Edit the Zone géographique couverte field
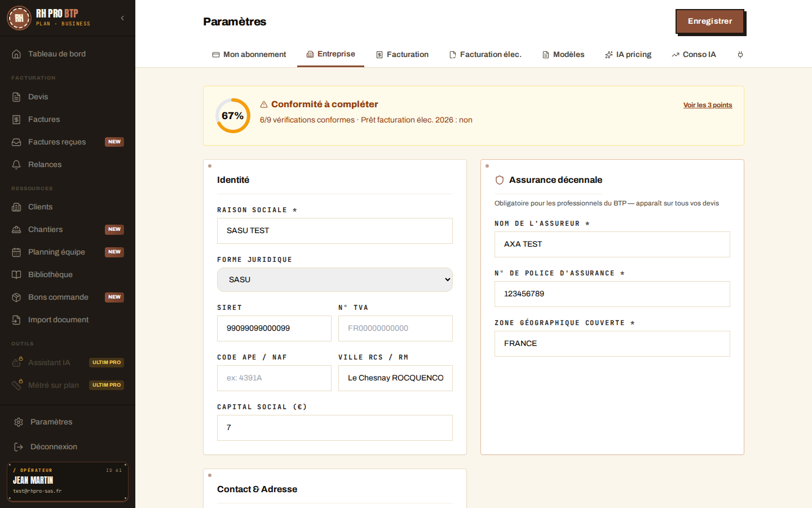The height and width of the screenshot is (508, 812). click(x=612, y=344)
